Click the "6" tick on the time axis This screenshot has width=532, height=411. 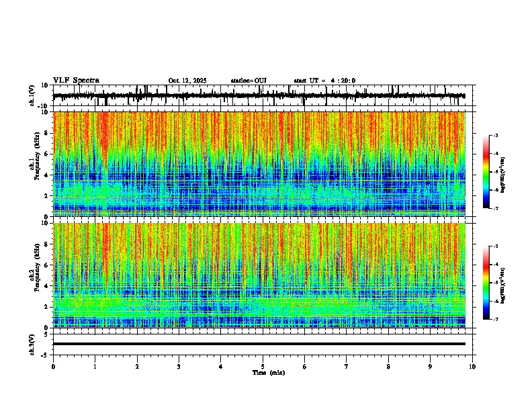(x=305, y=367)
